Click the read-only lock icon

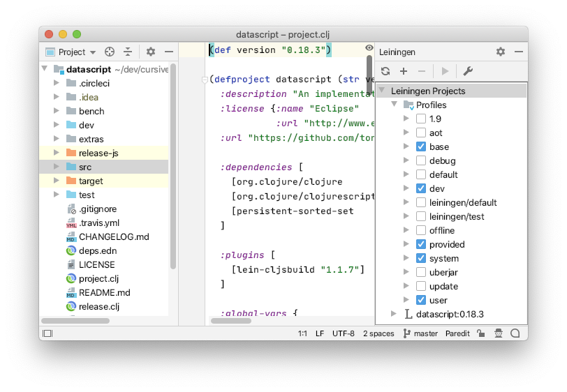pos(480,333)
